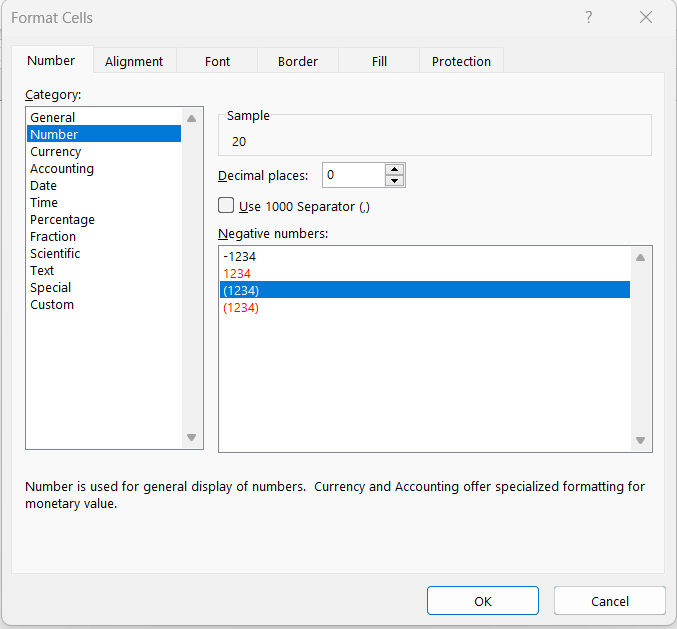
Task: Click the Decimal places input field
Action: point(354,175)
